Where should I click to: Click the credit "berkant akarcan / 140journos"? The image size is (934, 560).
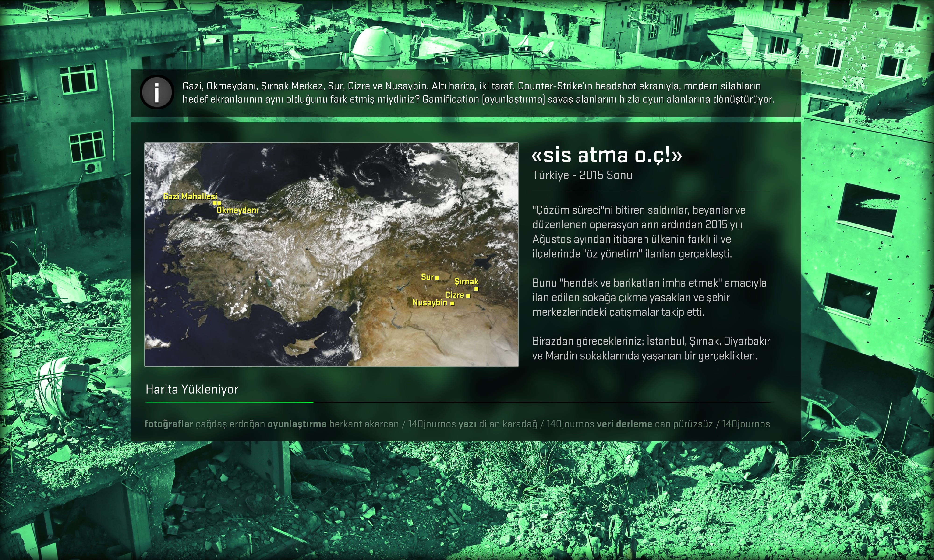click(x=393, y=424)
